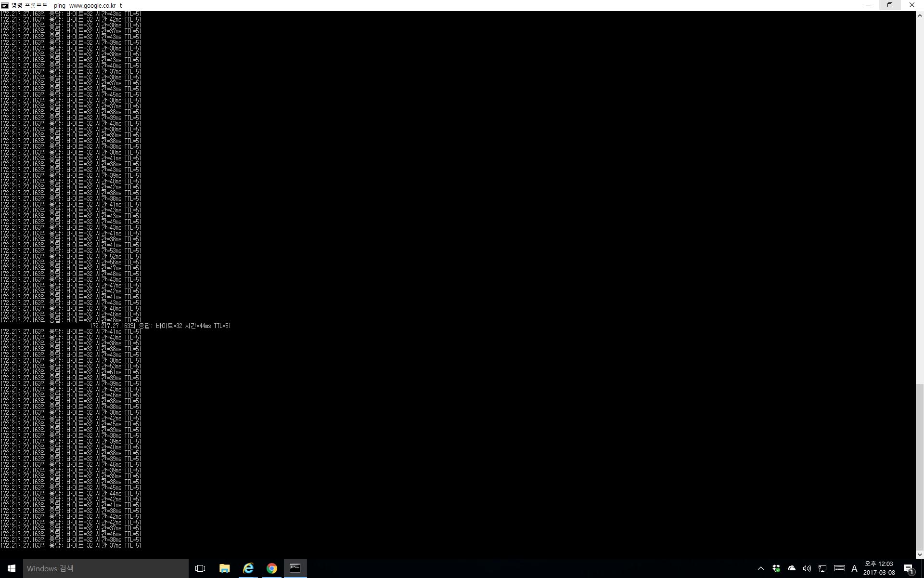
Task: Open Google Chrome from the taskbar
Action: click(272, 568)
